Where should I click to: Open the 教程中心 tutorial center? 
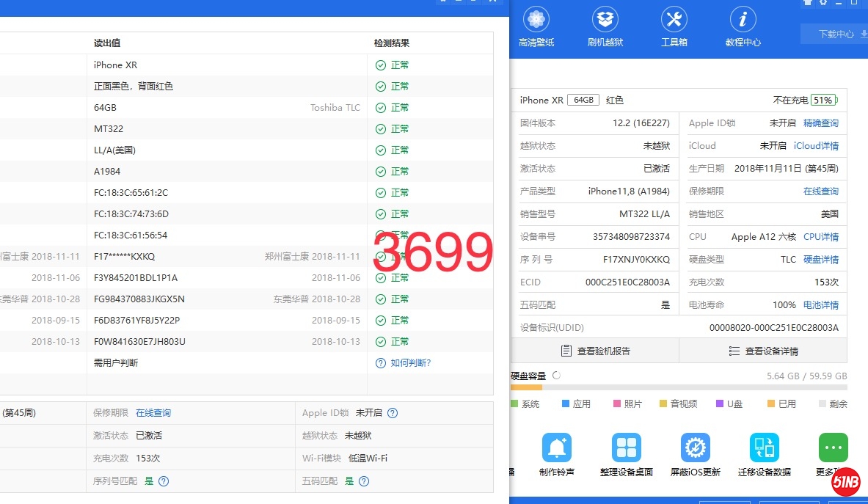[x=743, y=28]
